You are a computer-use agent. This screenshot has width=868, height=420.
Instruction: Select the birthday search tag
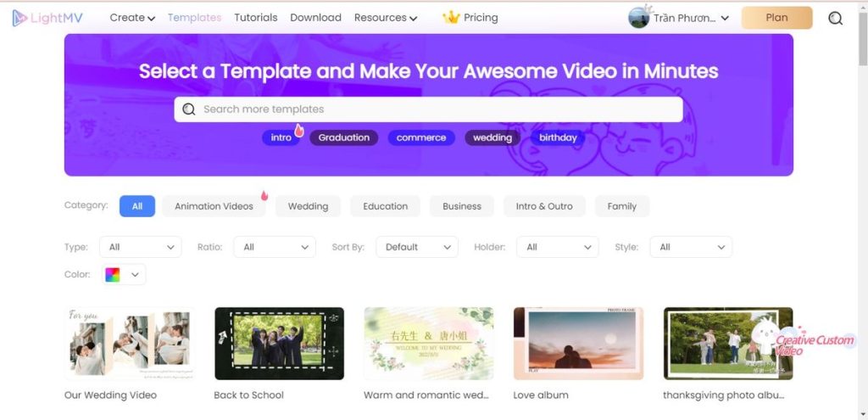558,137
